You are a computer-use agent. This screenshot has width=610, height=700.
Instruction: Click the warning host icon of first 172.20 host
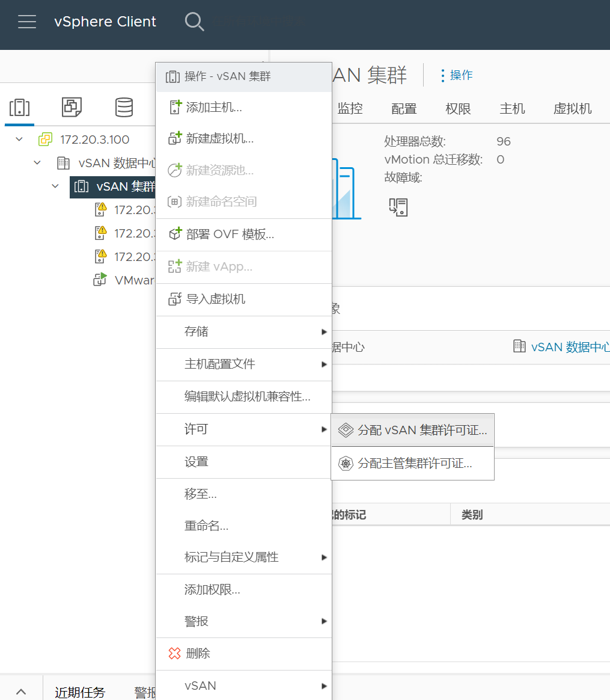(101, 209)
